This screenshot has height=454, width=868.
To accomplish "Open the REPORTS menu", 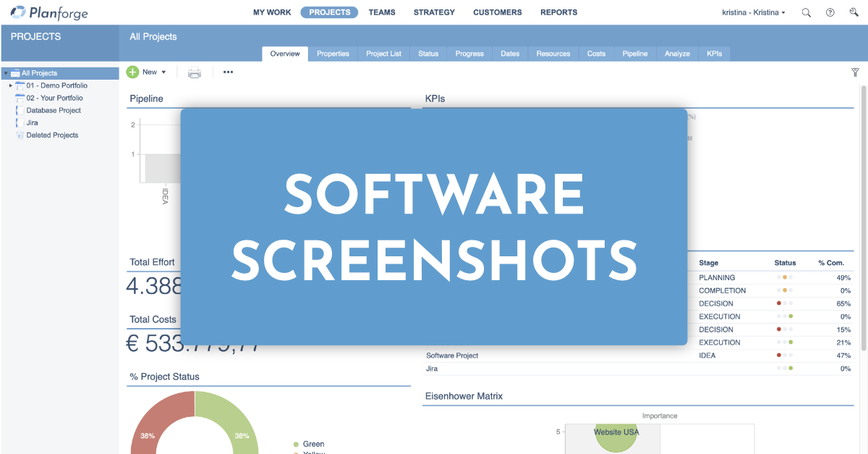I will coord(558,12).
